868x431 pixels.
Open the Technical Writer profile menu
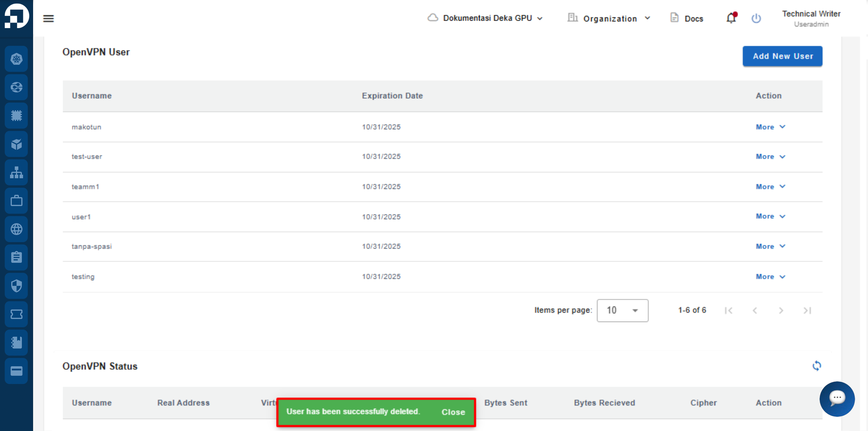[811, 18]
